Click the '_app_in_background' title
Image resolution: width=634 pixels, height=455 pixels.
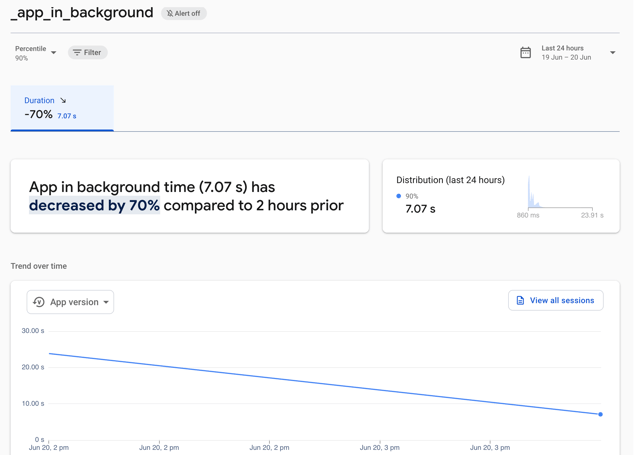[x=82, y=13]
